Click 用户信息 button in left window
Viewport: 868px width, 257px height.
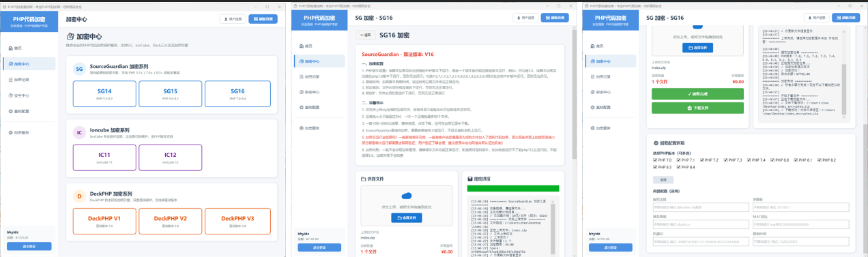pos(233,19)
